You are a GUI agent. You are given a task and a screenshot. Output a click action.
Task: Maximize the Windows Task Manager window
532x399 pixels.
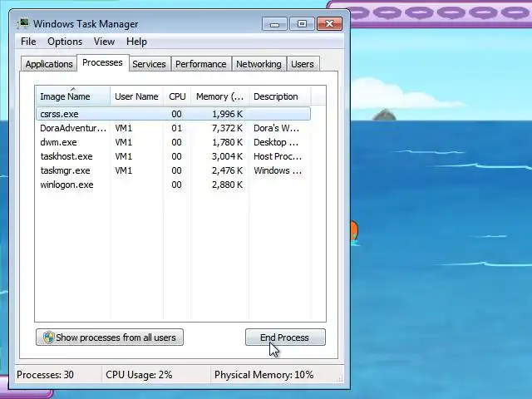[302, 24]
